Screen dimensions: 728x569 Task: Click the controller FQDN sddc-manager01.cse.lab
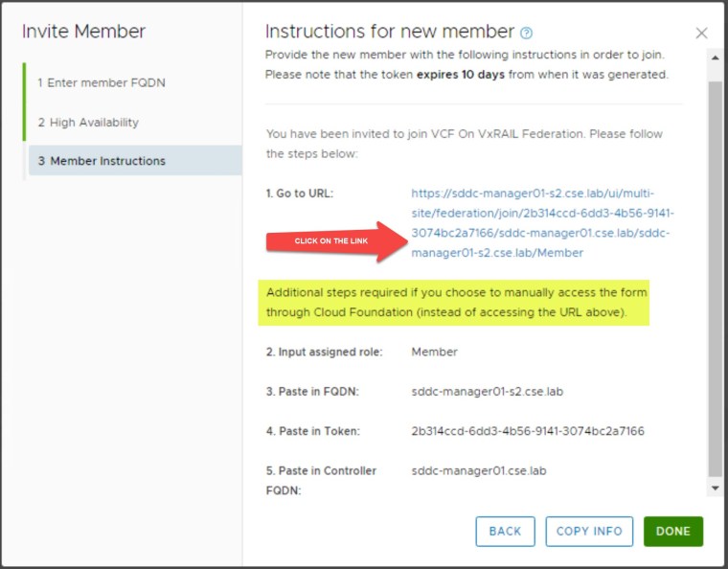click(x=479, y=470)
